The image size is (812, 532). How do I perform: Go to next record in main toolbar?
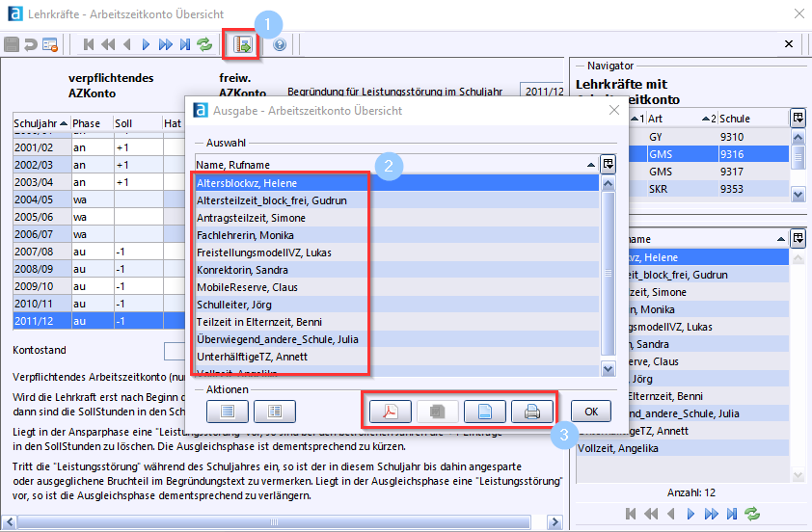[x=146, y=44]
